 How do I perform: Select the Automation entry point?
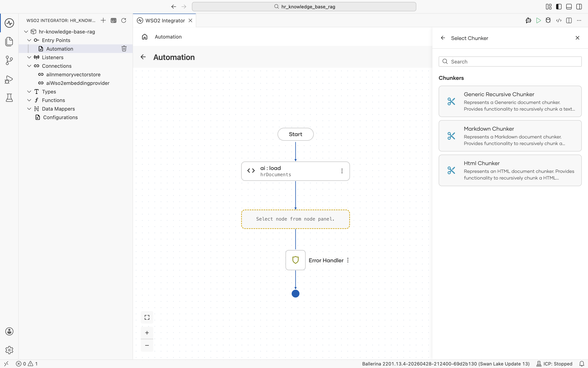(76, 49)
